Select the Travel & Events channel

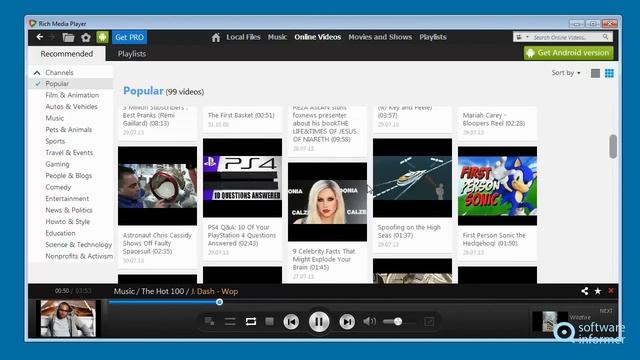click(69, 153)
